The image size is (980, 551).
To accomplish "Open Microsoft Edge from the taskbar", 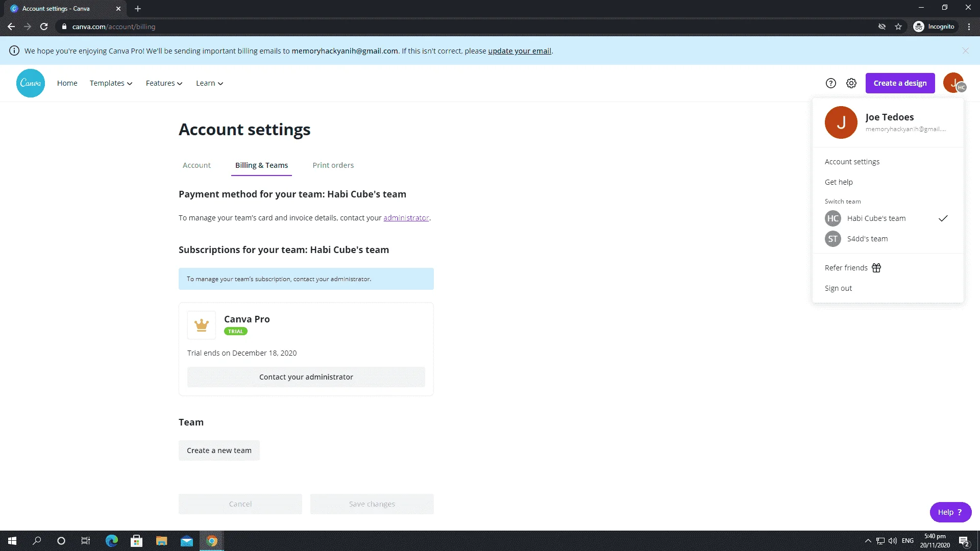I will (x=111, y=541).
